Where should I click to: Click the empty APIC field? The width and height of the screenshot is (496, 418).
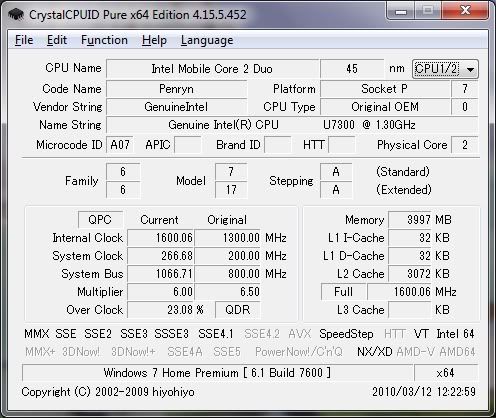pos(188,145)
